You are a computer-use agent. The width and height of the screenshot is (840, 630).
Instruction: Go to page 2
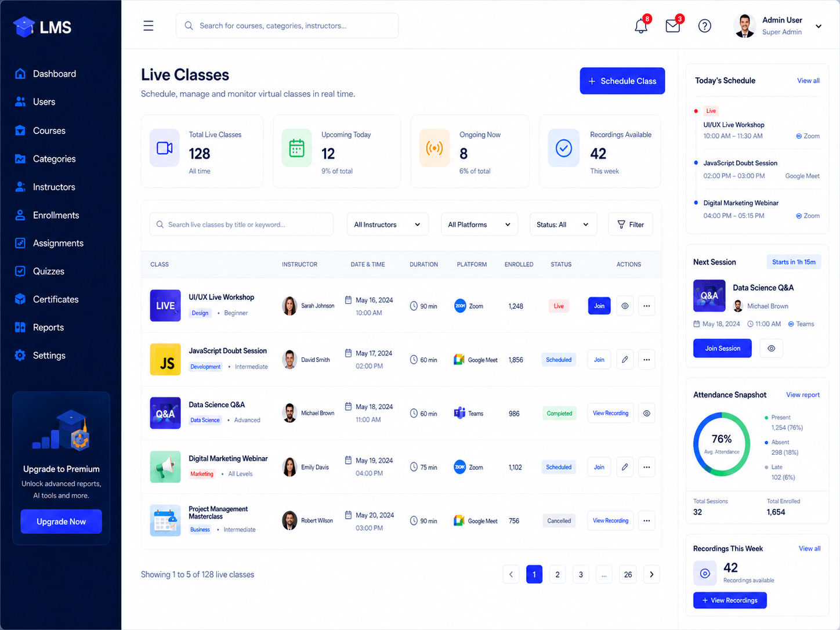coord(557,574)
